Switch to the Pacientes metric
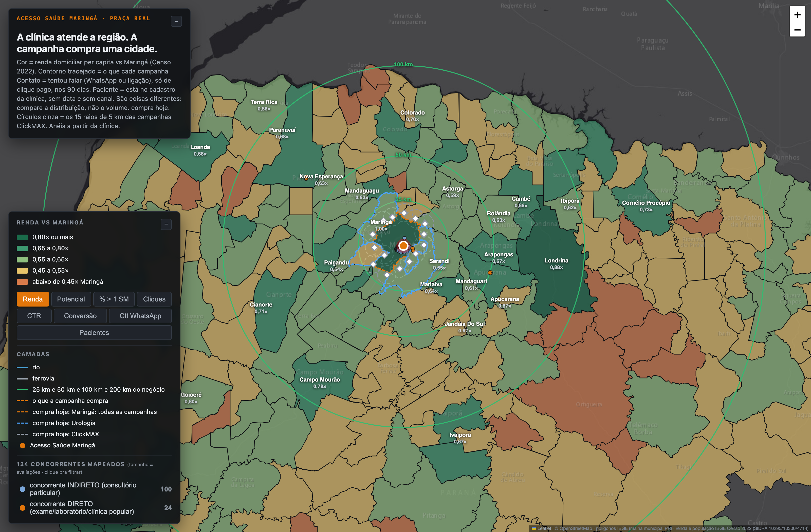The image size is (811, 532). pos(94,332)
